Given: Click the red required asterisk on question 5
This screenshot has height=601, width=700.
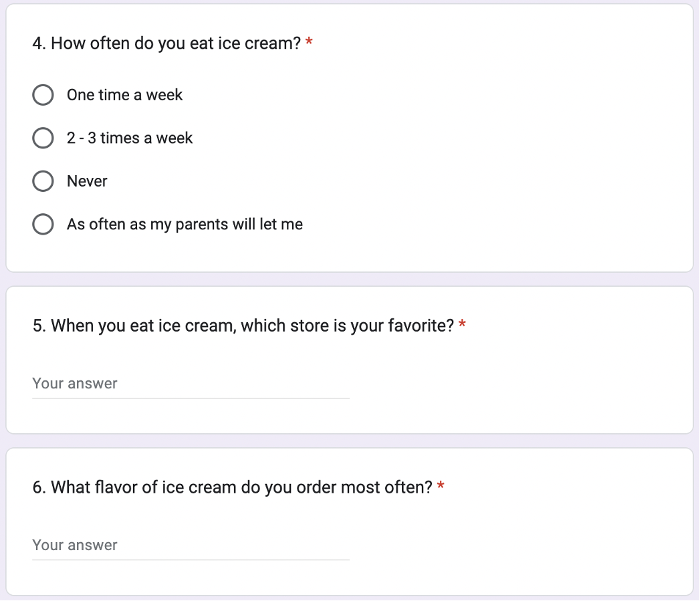Looking at the screenshot, I should click(x=462, y=324).
